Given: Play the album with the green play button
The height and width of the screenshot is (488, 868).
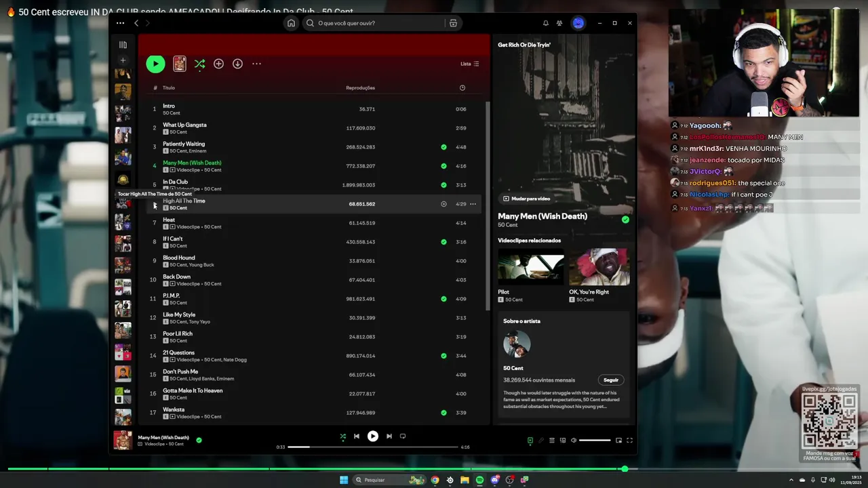Looking at the screenshot, I should 155,64.
